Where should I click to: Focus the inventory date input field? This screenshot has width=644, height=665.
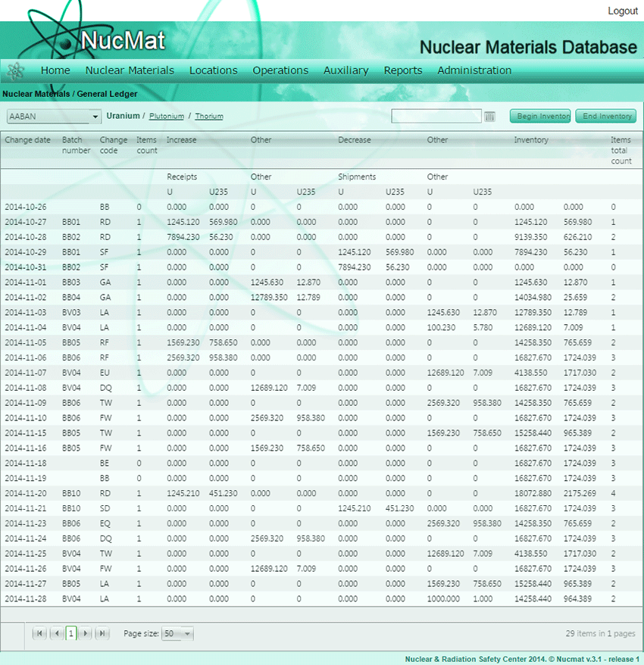(436, 117)
